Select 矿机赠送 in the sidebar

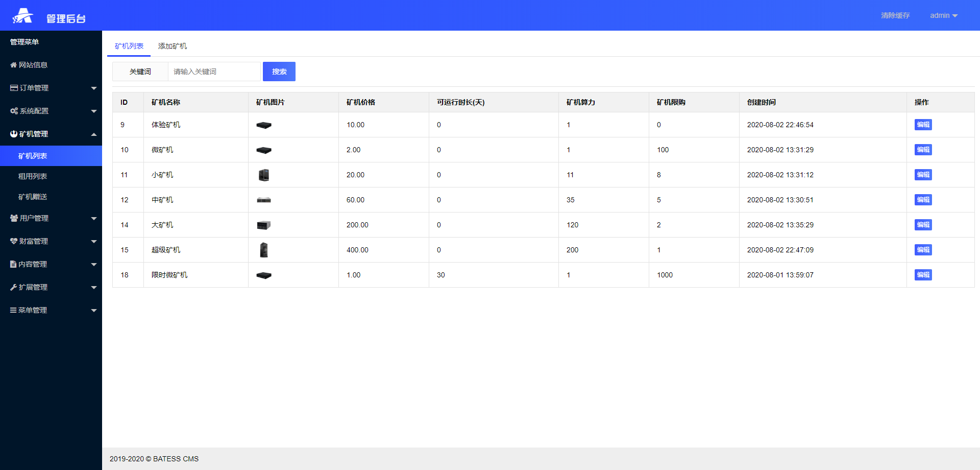[x=51, y=197]
